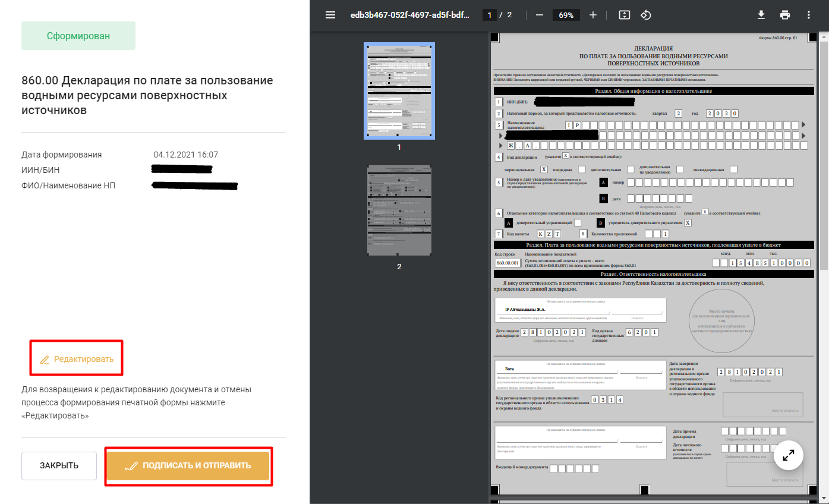Rotate the document with the rotate icon
829x504 pixels.
[x=646, y=15]
